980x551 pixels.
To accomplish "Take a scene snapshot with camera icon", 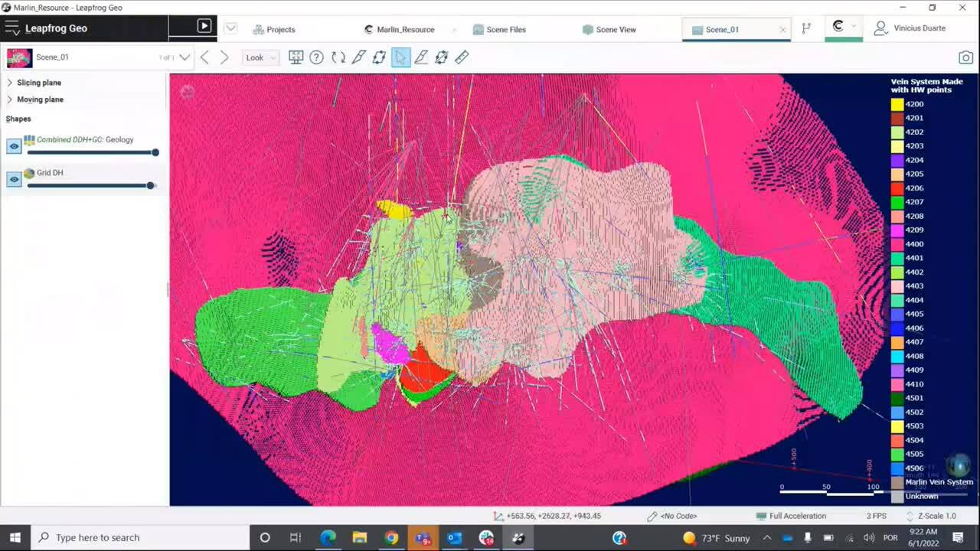I will (x=966, y=57).
